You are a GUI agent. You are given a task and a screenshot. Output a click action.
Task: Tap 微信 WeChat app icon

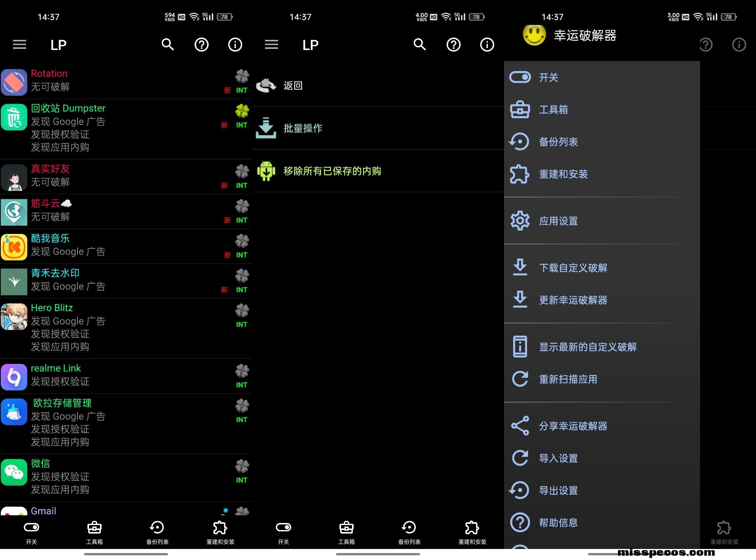pyautogui.click(x=14, y=472)
